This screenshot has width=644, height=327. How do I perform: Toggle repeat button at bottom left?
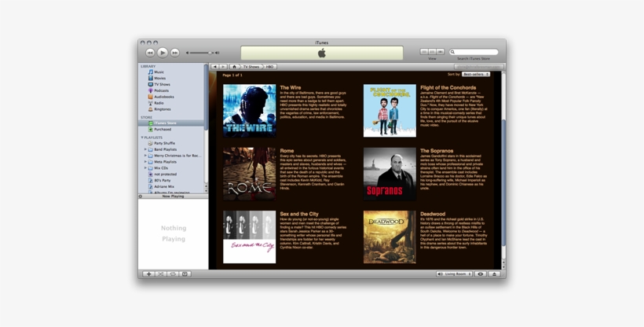coord(173,274)
